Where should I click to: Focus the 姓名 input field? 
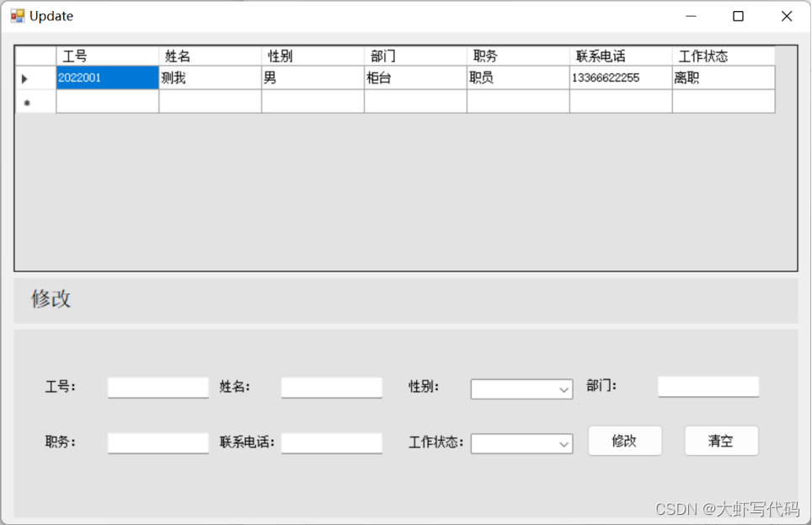[x=331, y=388]
